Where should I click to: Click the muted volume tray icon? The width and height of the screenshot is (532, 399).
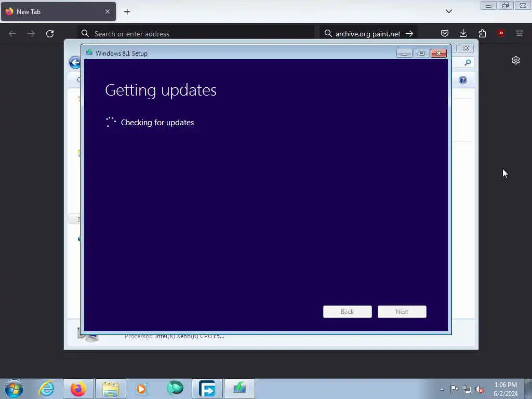(480, 390)
